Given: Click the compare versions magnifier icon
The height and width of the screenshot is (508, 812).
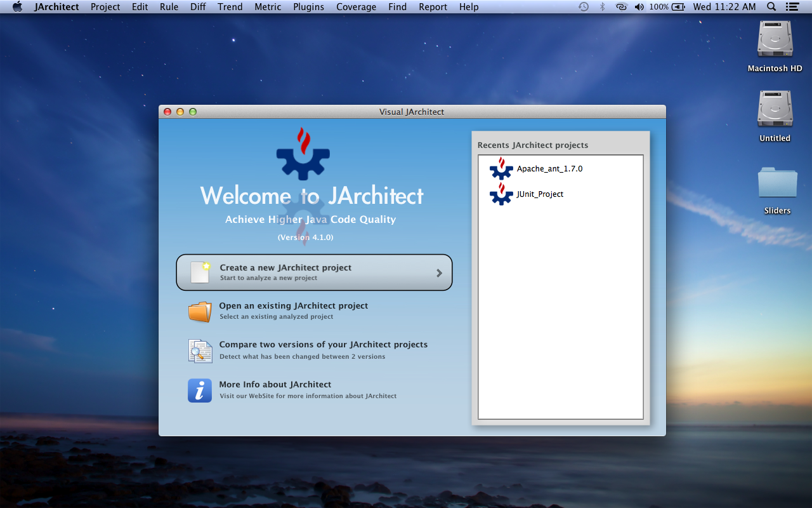Looking at the screenshot, I should click(200, 351).
